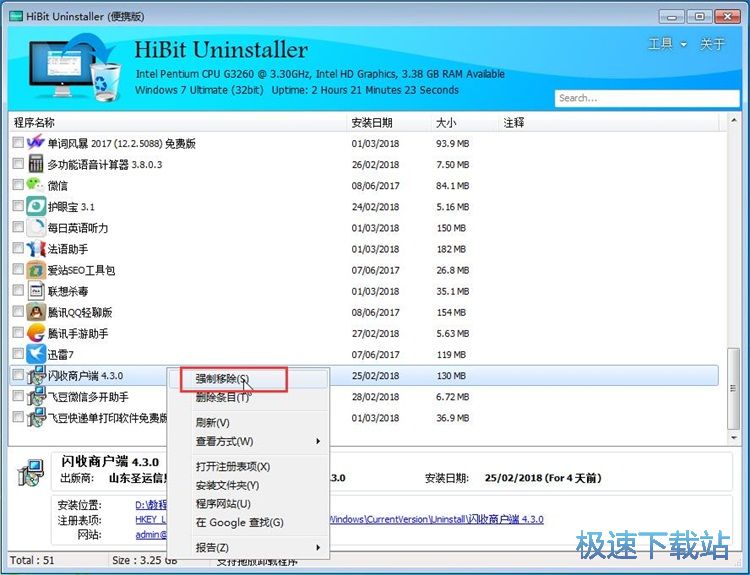
Task: Click the 飞豆微信多开助手 icon
Action: [36, 396]
